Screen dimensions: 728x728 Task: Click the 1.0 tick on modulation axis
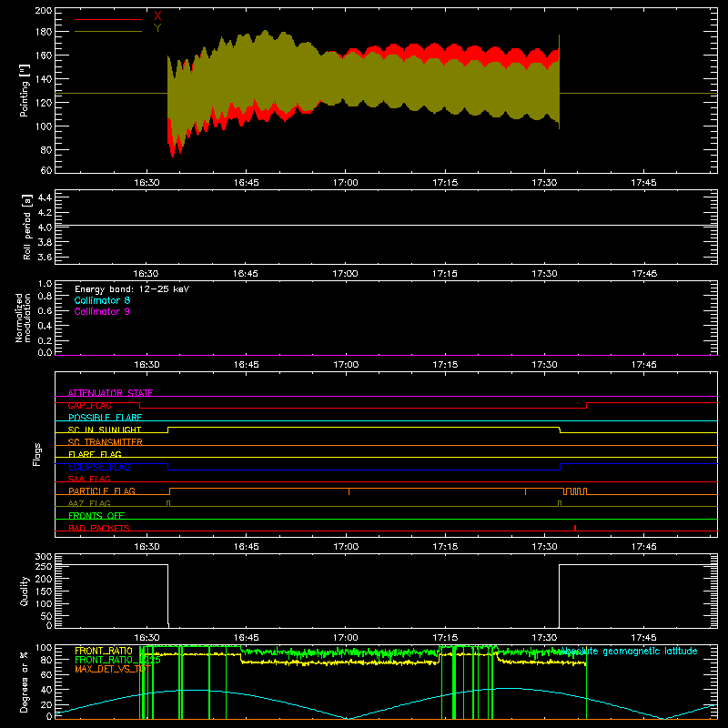45,284
